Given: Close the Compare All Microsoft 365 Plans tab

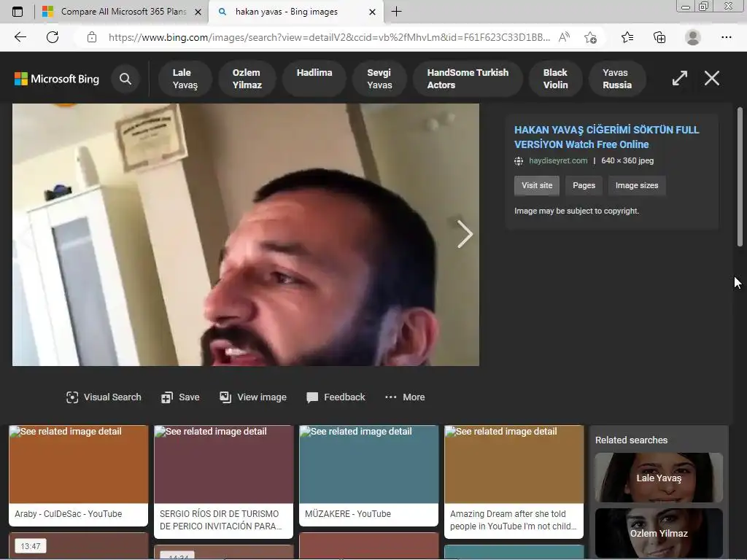Looking at the screenshot, I should [198, 12].
